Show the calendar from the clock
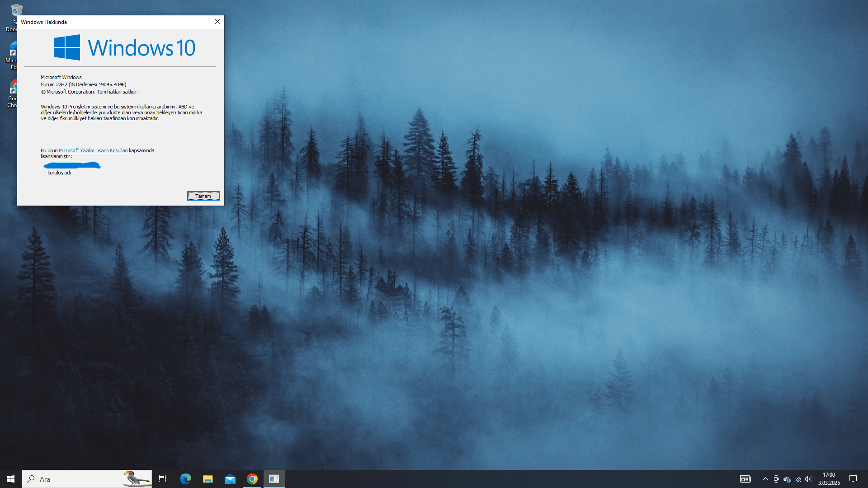The width and height of the screenshot is (868, 488). (x=829, y=479)
